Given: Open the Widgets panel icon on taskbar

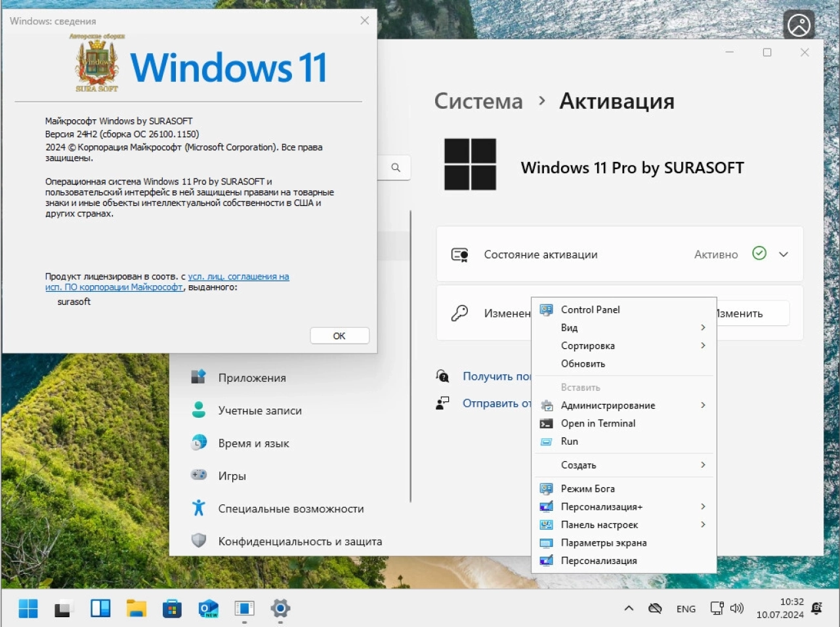Looking at the screenshot, I should point(100,609).
